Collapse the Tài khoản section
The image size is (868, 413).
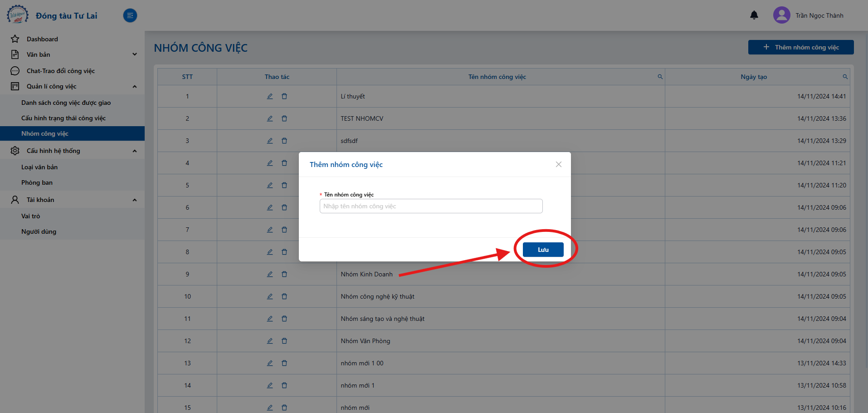click(135, 200)
